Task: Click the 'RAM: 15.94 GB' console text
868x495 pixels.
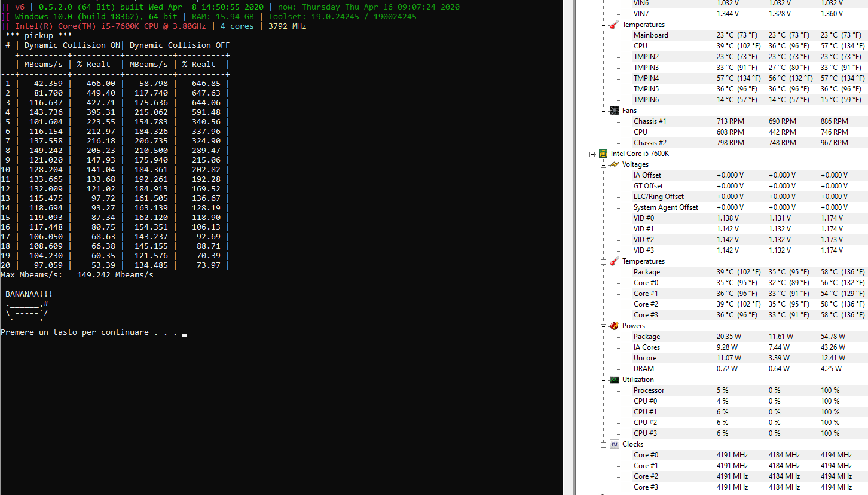Action: coord(223,17)
